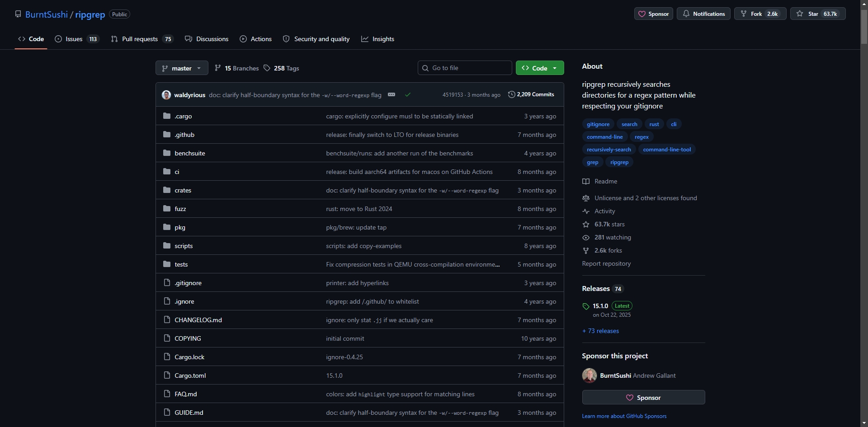Viewport: 868px width, 427px height.
Task: Star the ripgrep repository
Action: (x=818, y=14)
